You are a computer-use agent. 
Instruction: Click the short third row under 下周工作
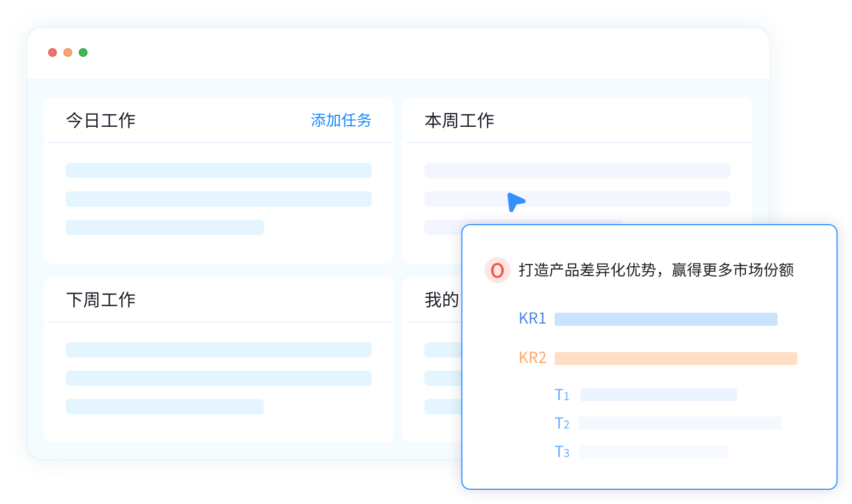tap(165, 407)
